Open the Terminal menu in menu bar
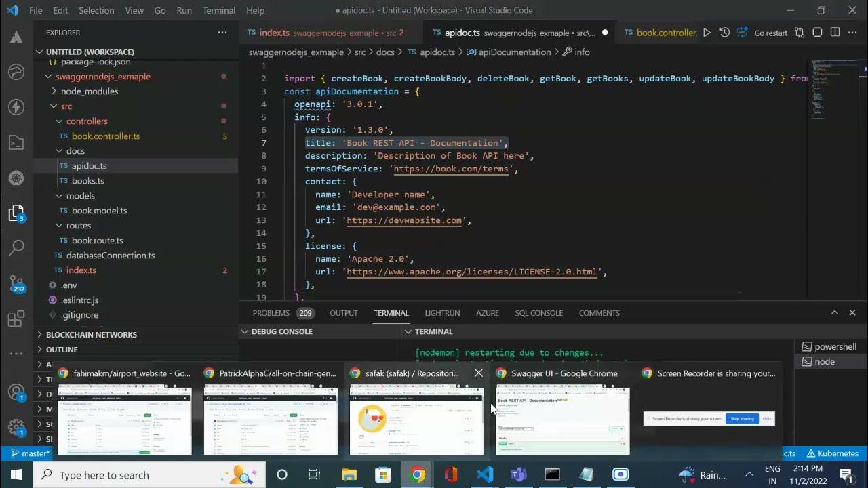The image size is (868, 488). pyautogui.click(x=219, y=10)
